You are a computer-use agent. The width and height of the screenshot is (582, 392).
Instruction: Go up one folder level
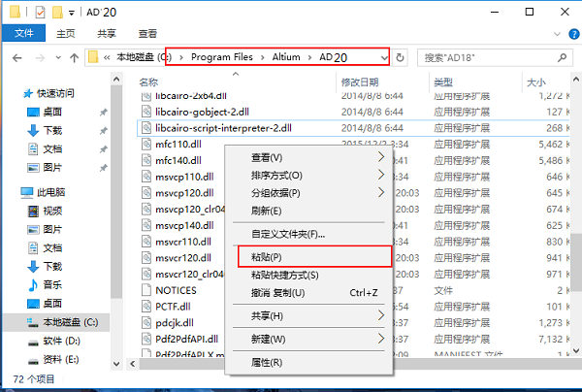75,58
